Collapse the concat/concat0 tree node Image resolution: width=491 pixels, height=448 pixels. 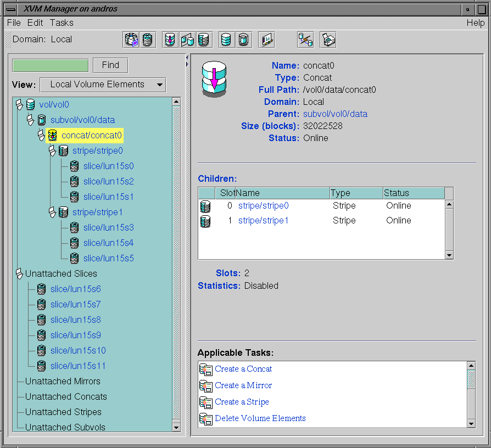[x=41, y=135]
